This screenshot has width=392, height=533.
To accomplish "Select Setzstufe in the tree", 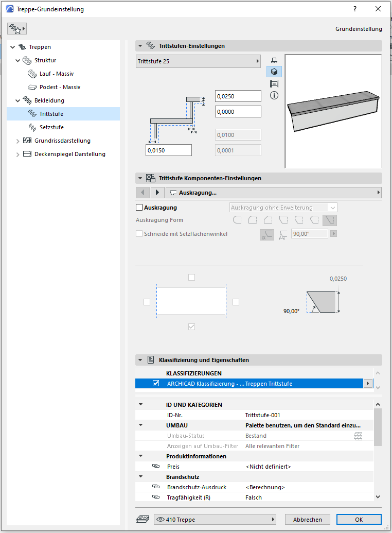I will 51,127.
